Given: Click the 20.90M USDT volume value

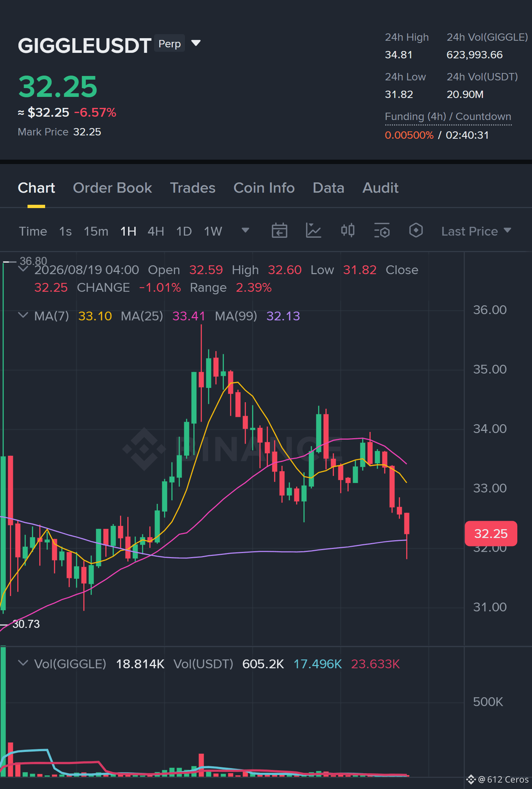Looking at the screenshot, I should point(465,94).
